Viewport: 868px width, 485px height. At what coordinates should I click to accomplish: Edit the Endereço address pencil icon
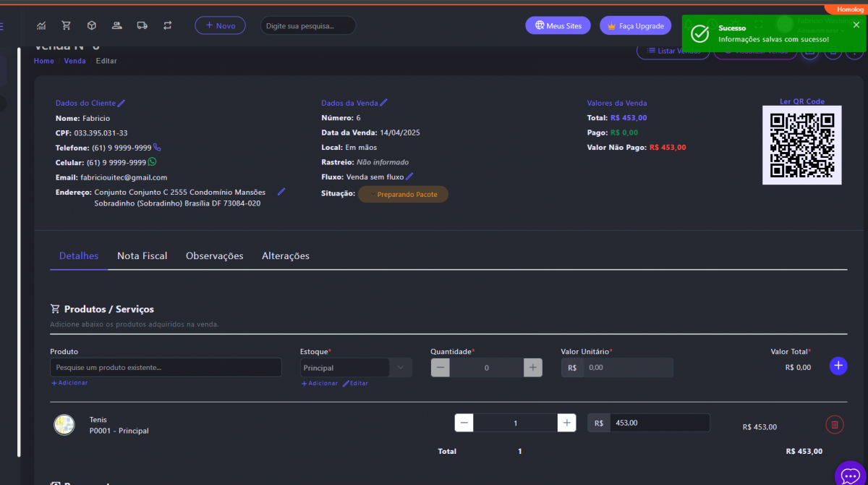pos(281,192)
